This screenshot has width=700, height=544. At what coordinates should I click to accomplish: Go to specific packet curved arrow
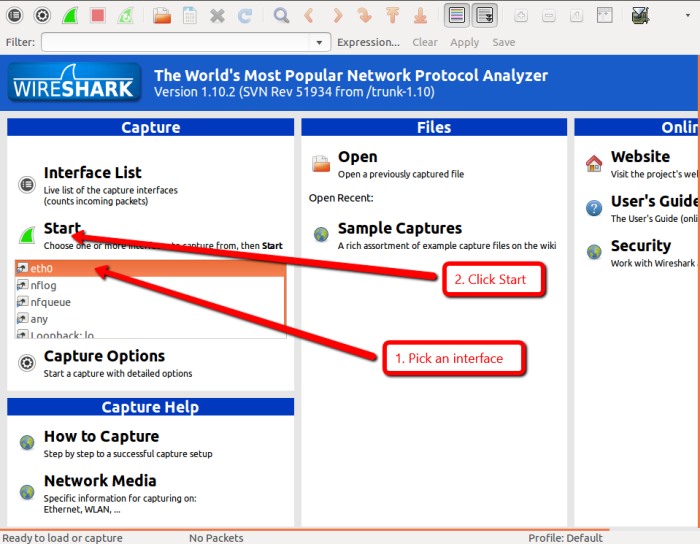click(x=365, y=16)
